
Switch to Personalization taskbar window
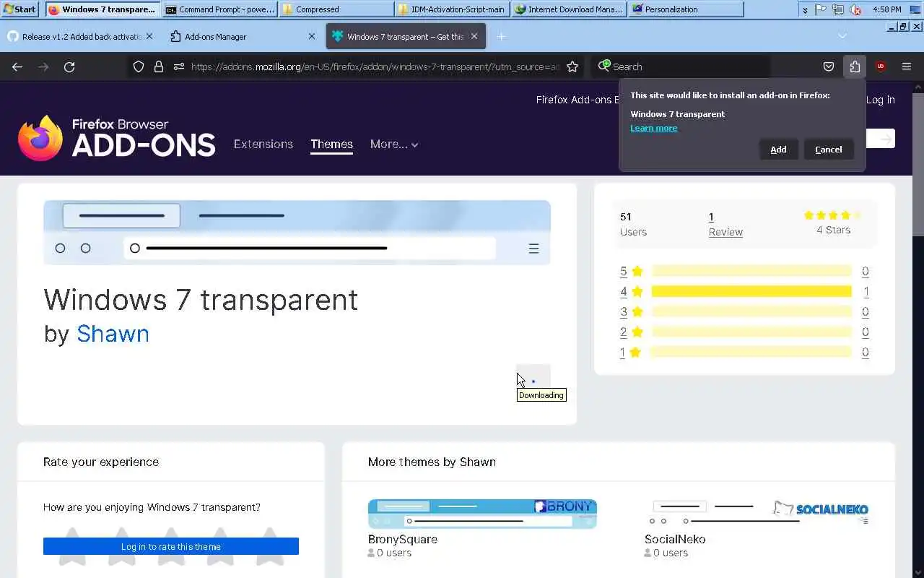point(685,9)
